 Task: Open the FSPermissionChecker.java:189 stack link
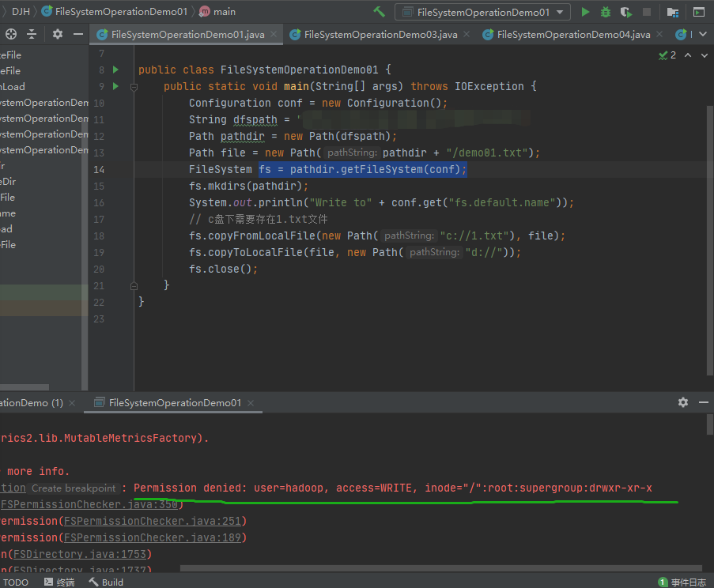coord(153,537)
